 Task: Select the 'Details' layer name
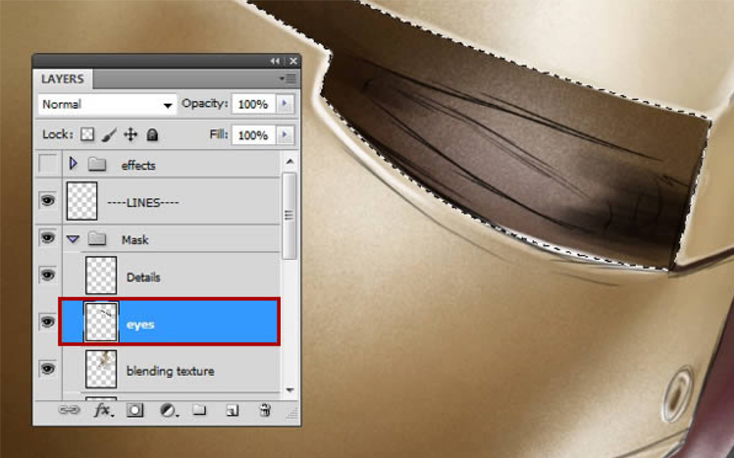[x=143, y=277]
